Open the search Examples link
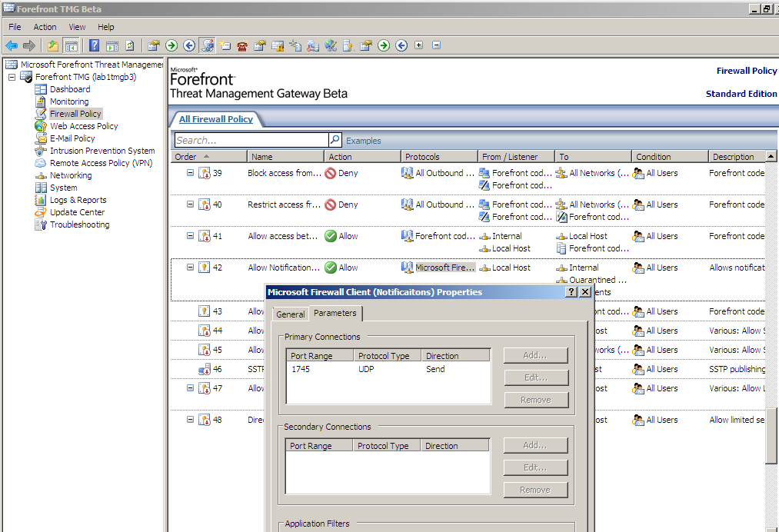 click(363, 141)
